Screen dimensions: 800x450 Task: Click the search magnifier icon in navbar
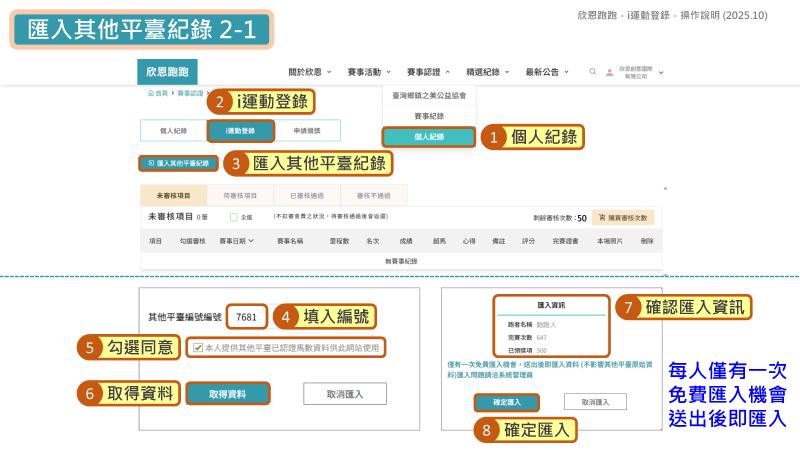click(x=592, y=72)
